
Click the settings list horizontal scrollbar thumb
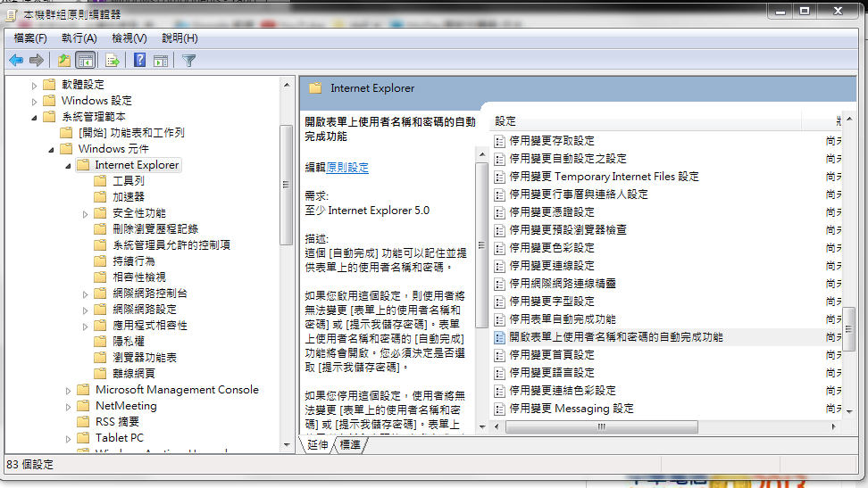602,426
